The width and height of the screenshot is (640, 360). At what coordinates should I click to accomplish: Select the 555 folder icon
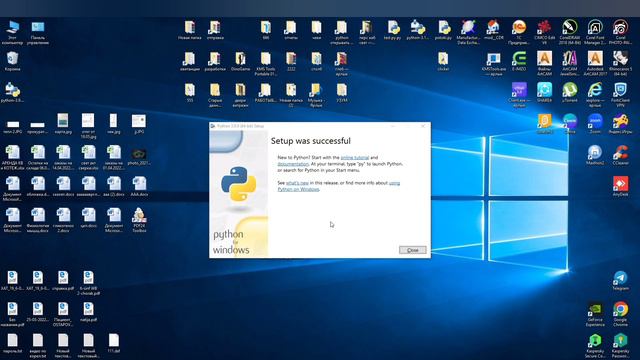(x=189, y=92)
